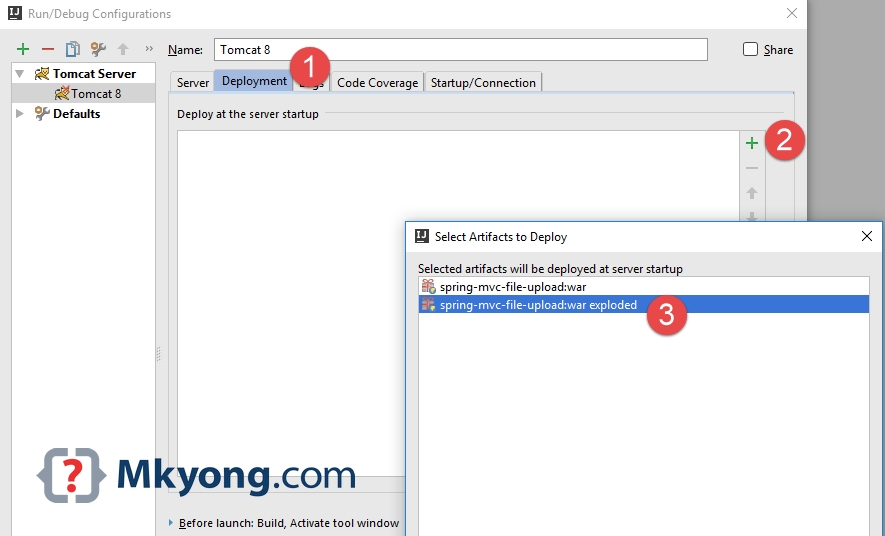Expand the Defaults tree node

[20, 114]
